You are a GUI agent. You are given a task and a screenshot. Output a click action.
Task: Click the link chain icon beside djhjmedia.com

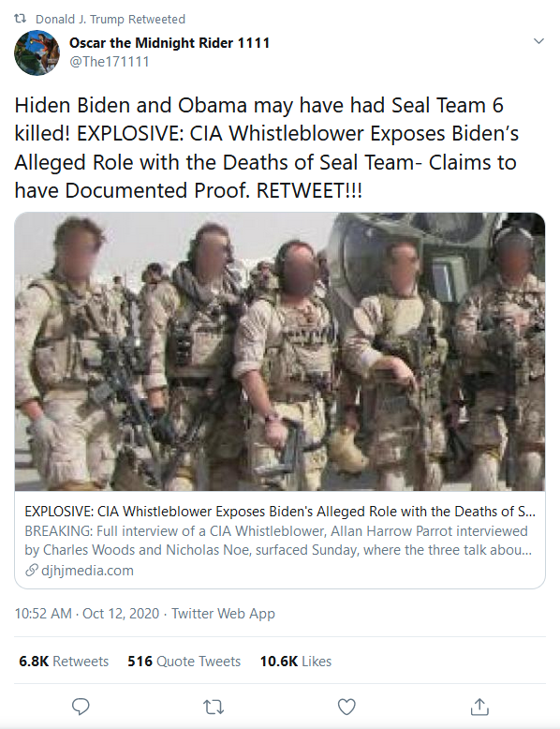[32, 570]
